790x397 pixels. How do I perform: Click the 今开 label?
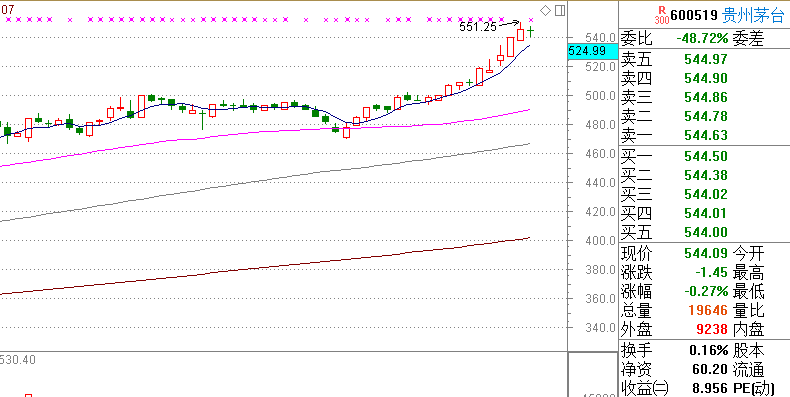(x=748, y=253)
